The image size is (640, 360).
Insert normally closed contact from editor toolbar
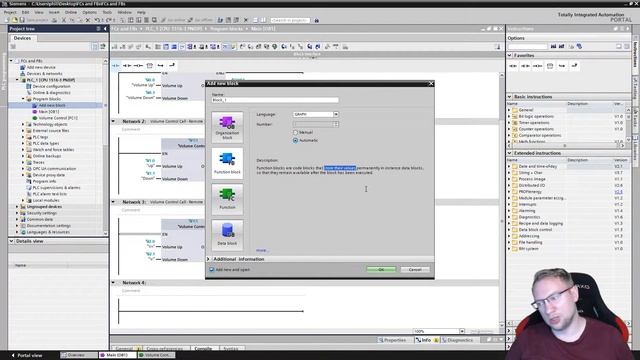click(127, 65)
